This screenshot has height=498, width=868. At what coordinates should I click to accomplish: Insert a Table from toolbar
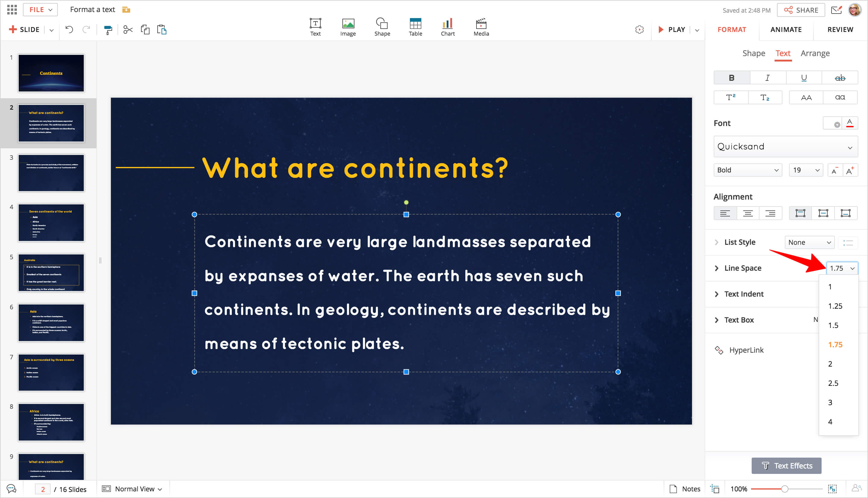415,27
